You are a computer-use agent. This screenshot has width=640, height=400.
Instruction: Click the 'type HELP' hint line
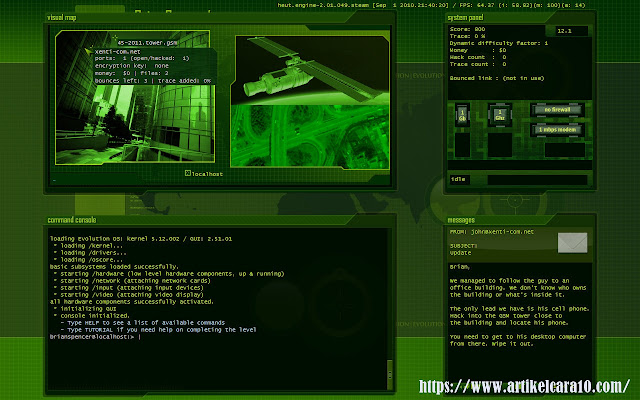pyautogui.click(x=143, y=323)
